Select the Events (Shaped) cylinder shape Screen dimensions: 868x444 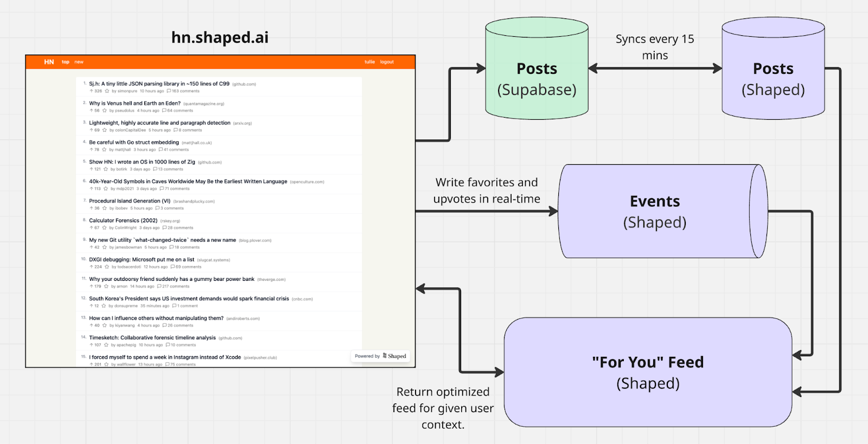click(x=655, y=211)
